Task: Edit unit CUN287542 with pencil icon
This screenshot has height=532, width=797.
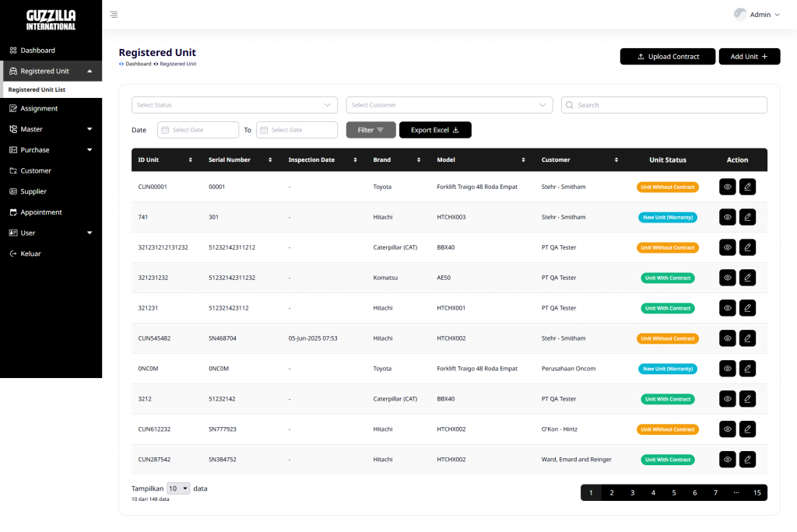Action: click(x=747, y=460)
